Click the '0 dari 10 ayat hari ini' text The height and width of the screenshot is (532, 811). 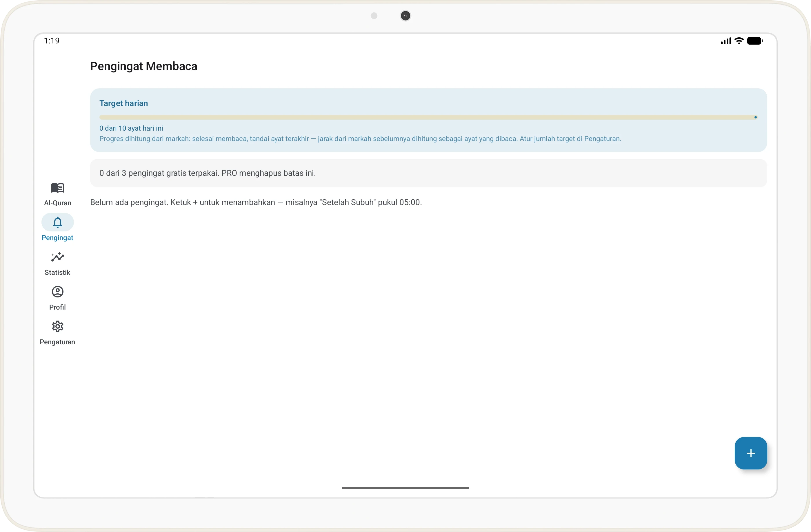coord(131,128)
